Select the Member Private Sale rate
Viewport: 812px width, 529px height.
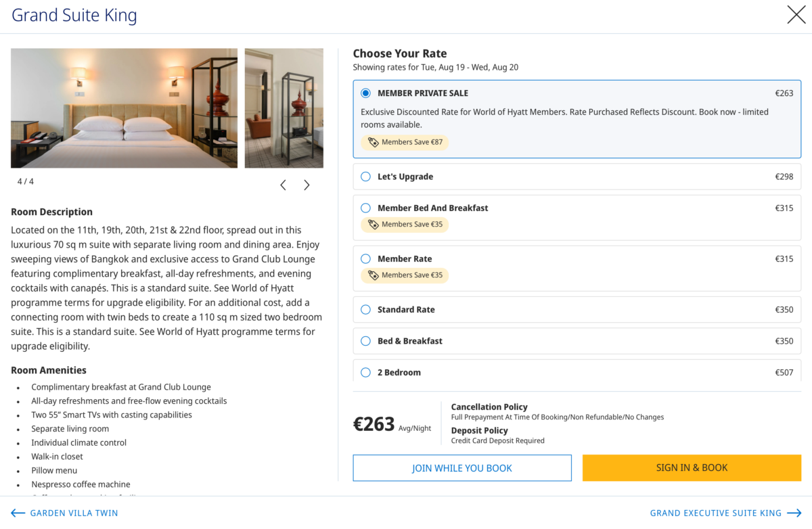tap(366, 93)
